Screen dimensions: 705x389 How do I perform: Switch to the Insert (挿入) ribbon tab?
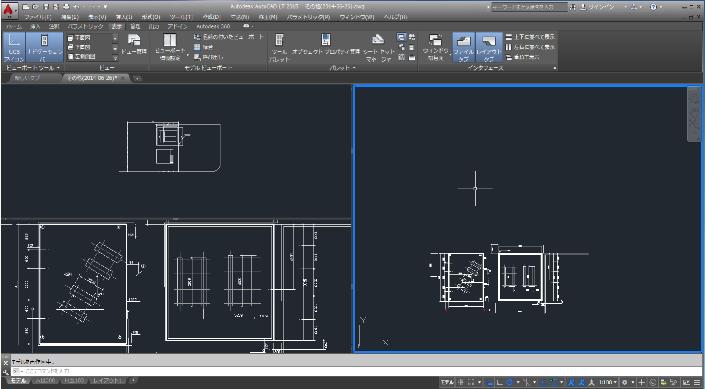coord(35,27)
